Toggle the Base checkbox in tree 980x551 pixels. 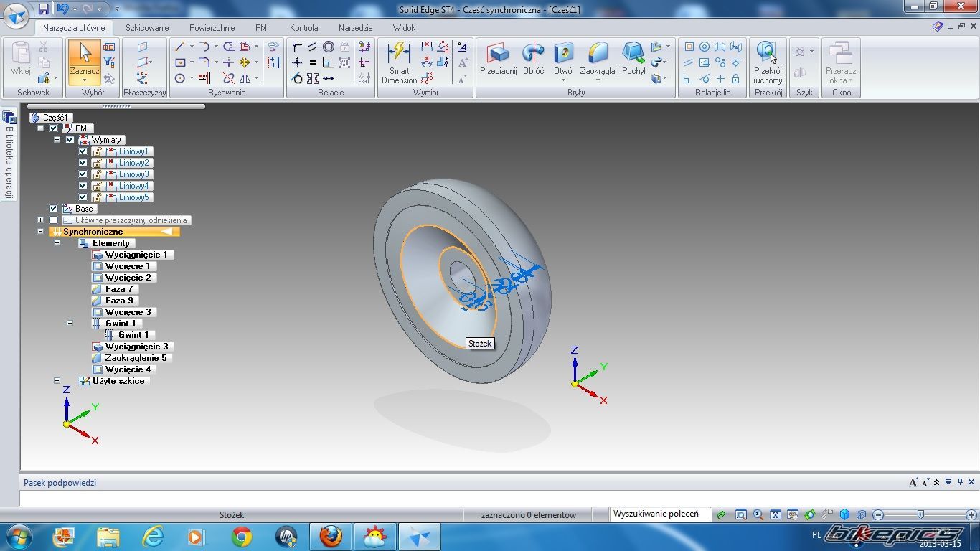pos(53,209)
